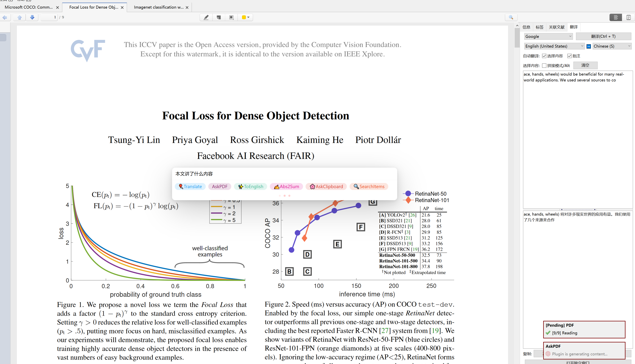
Task: Swap source and target languages
Action: [589, 46]
